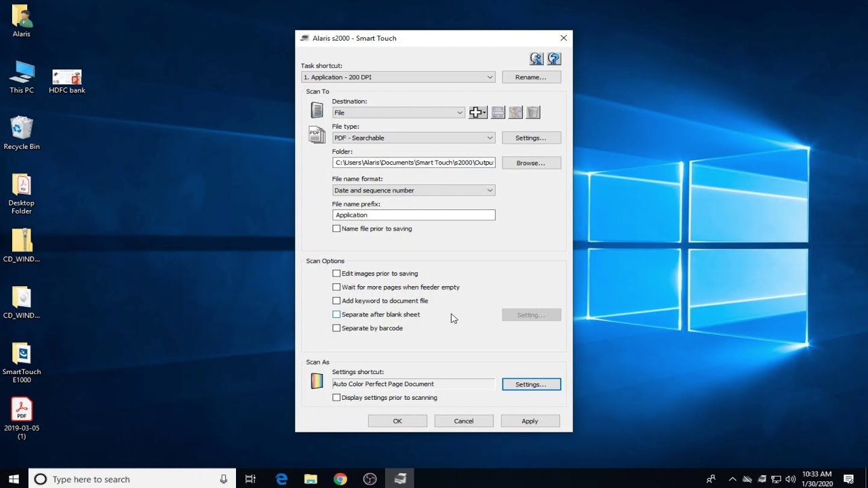Open OBS Studio from the taskbar
Viewport: 868px width, 488px height.
click(x=370, y=479)
